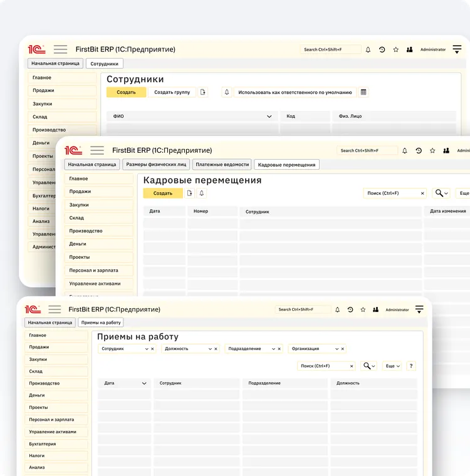Click the copy document icon next to Создать группу
Screen dimensions: 470x476
[x=203, y=92]
